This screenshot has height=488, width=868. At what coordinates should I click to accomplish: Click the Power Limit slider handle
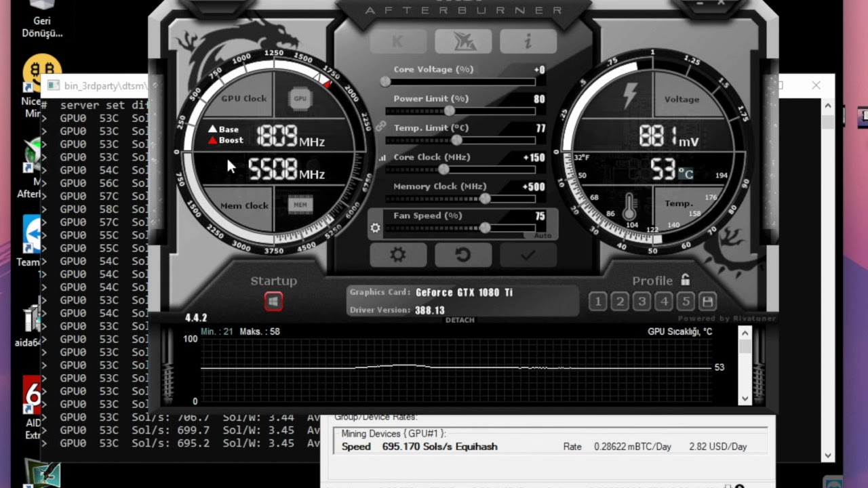449,110
